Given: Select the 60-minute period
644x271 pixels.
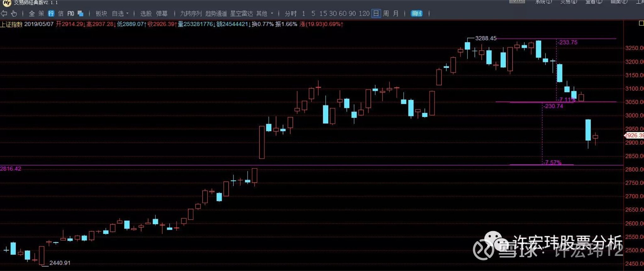Looking at the screenshot, I should [343, 14].
